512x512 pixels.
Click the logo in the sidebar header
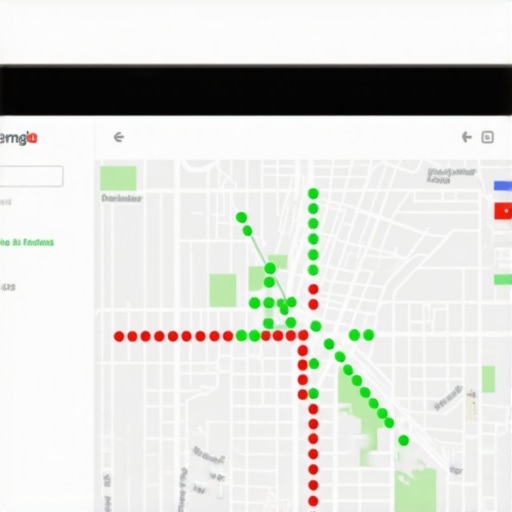(x=19, y=138)
